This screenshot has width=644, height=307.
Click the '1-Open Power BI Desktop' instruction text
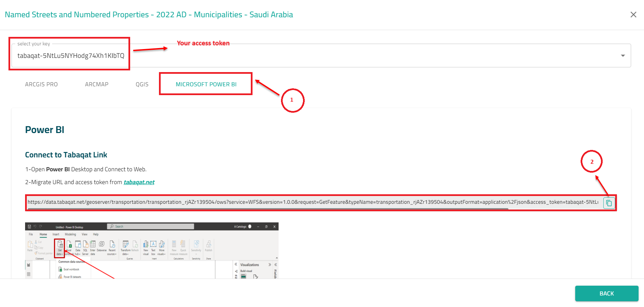(86, 169)
